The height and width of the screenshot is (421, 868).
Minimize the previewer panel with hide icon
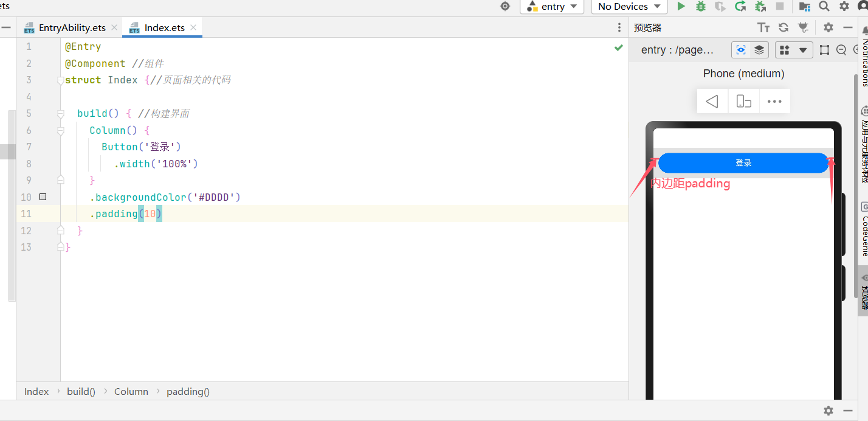(x=848, y=27)
